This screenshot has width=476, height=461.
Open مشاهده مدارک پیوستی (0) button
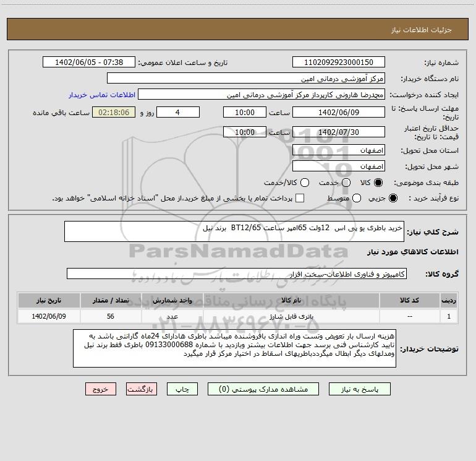coord(263,389)
